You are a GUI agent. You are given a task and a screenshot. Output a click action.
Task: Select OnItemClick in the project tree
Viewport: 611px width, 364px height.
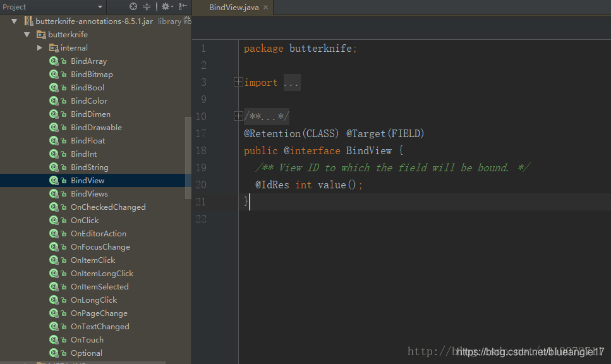[93, 260]
